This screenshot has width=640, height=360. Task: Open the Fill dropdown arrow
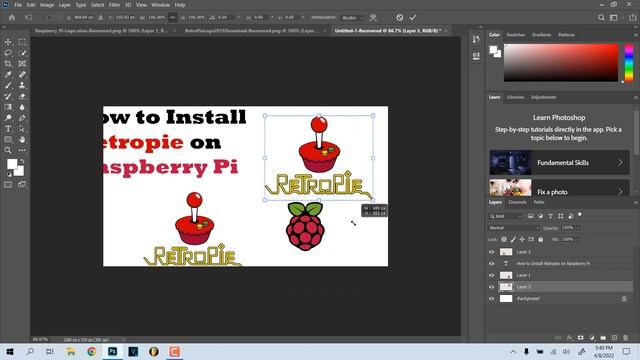578,240
